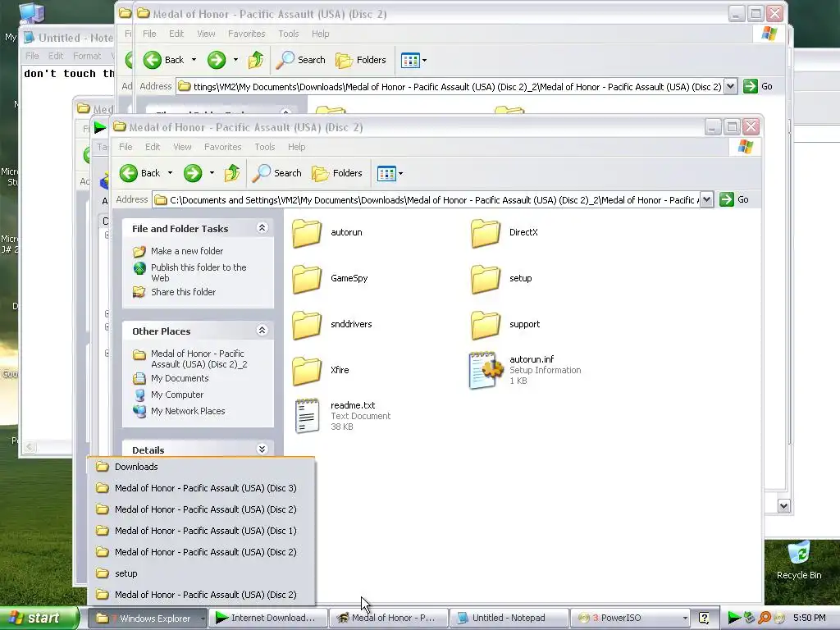Image resolution: width=840 pixels, height=630 pixels.
Task: Switch to Untitled - Notepad taskbar button
Action: (x=509, y=619)
